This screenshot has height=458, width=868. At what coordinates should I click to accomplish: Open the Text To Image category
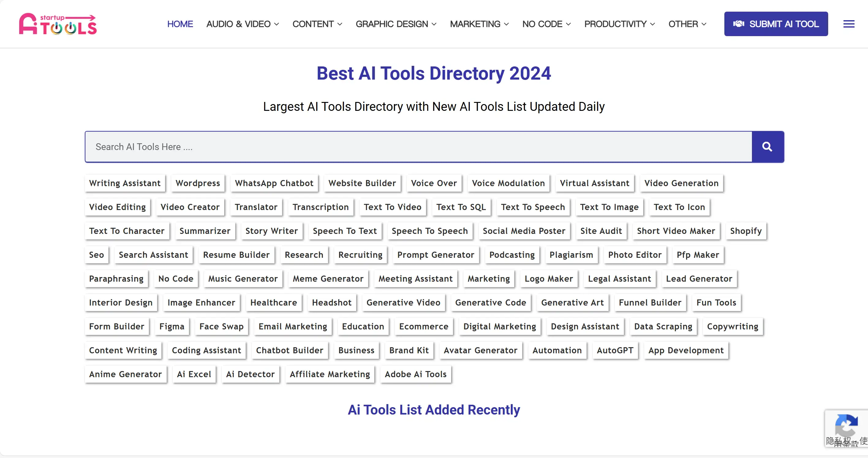[609, 207]
